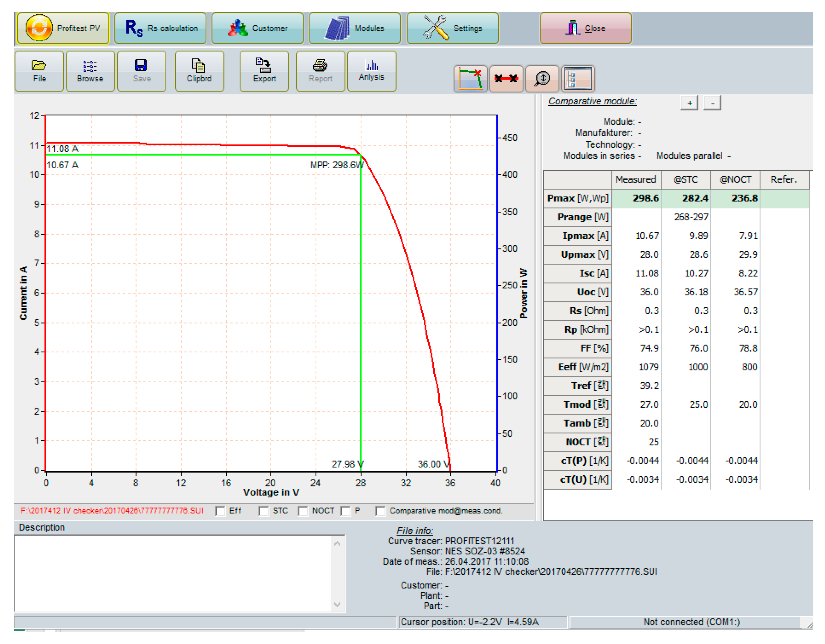Screen dimensions: 825x644
Task: Click the red cross-line delete icon
Action: click(506, 79)
